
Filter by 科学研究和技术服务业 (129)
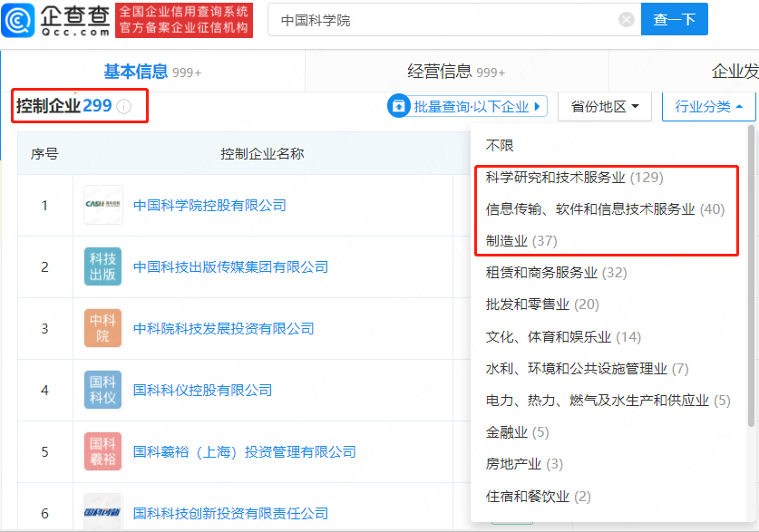[x=574, y=177]
